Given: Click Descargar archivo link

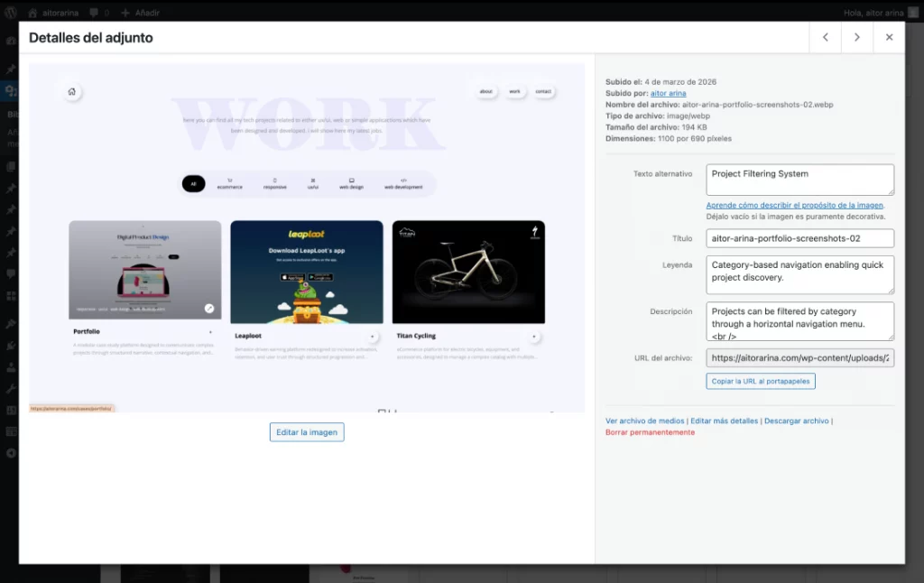Looking at the screenshot, I should (x=796, y=421).
